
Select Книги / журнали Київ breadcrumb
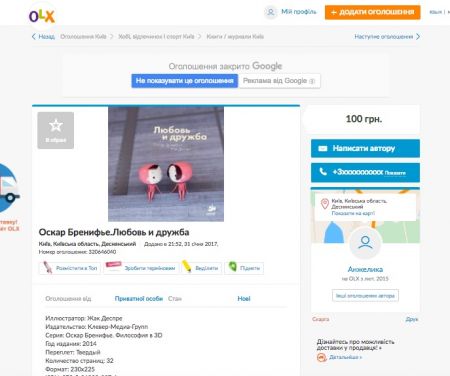point(235,37)
